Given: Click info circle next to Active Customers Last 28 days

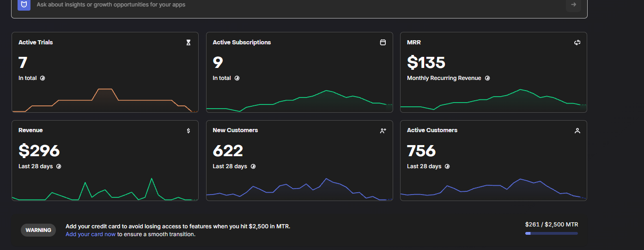Looking at the screenshot, I should click(447, 166).
